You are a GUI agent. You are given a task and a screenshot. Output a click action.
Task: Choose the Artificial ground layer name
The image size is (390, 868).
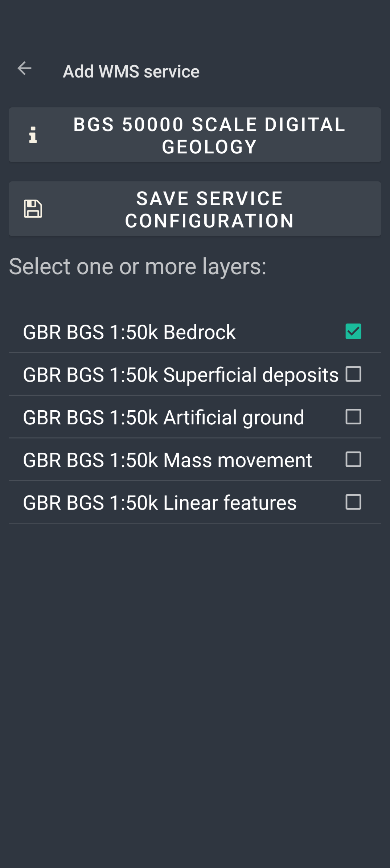pyautogui.click(x=163, y=417)
